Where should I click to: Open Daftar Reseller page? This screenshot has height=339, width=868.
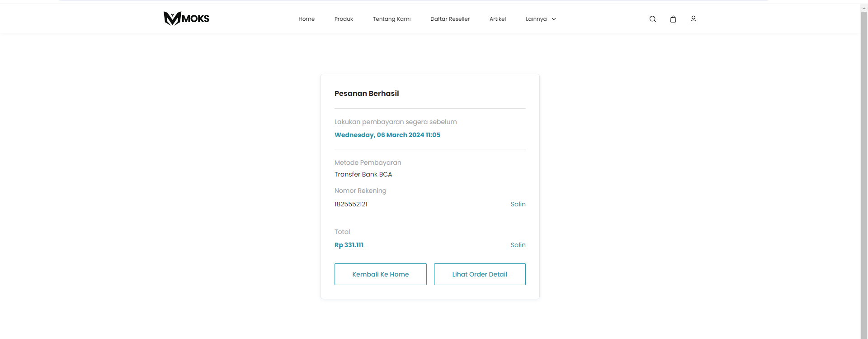point(450,19)
